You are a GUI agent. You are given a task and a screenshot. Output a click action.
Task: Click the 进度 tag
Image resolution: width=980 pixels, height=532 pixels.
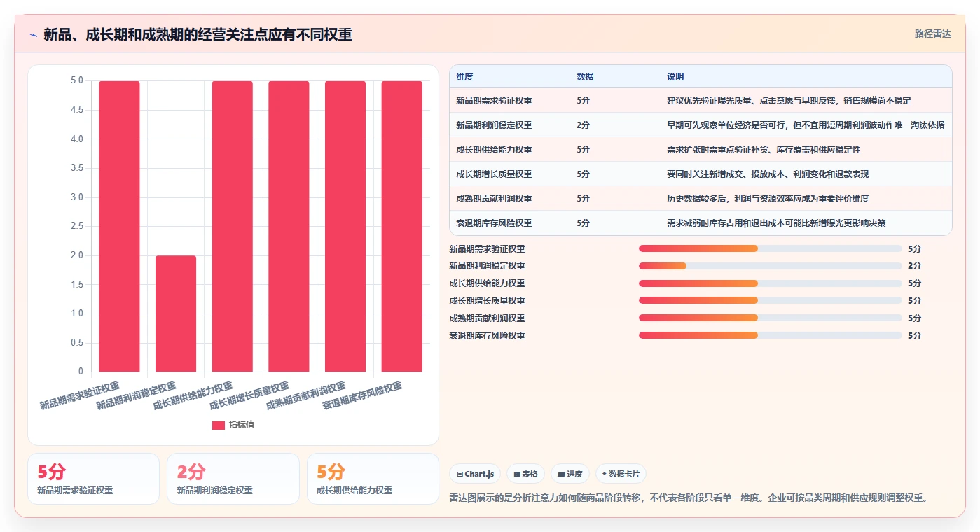(570, 474)
